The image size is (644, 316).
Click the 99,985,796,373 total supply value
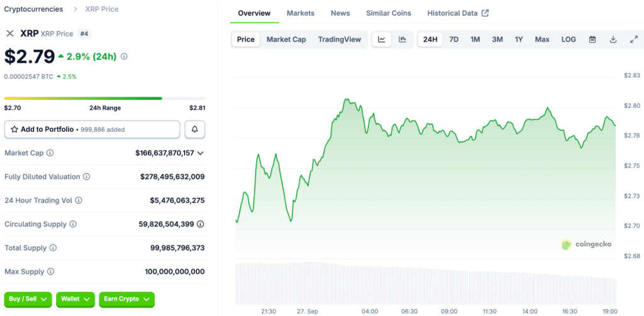pos(177,248)
